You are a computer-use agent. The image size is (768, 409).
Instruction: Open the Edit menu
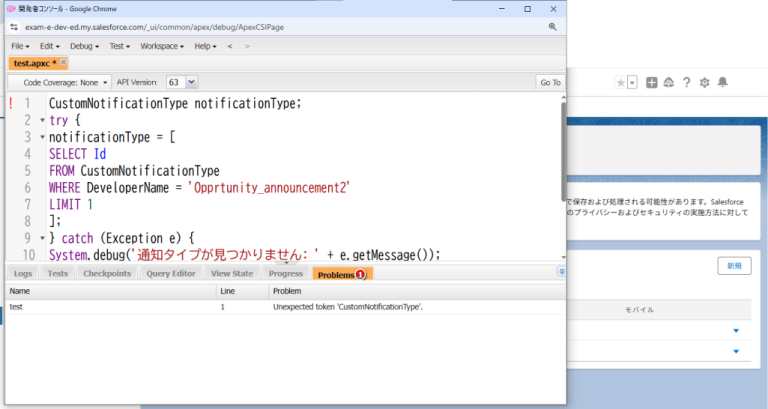[x=49, y=46]
